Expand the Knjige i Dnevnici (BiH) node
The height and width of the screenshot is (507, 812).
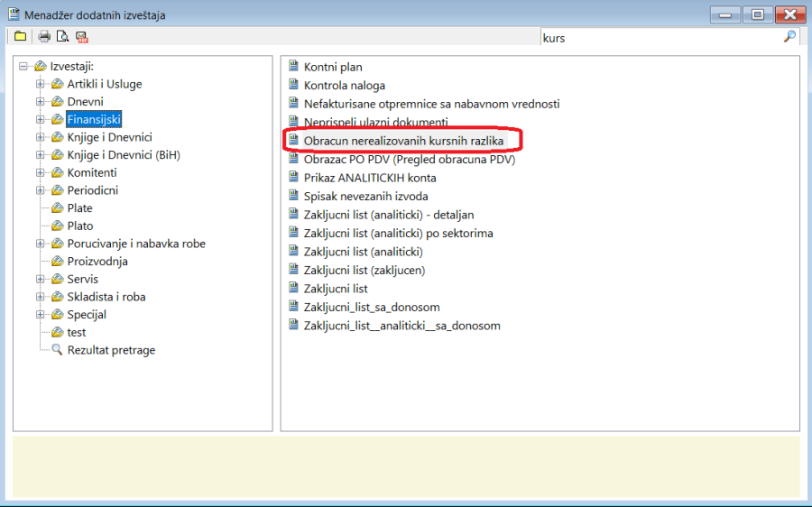40,155
